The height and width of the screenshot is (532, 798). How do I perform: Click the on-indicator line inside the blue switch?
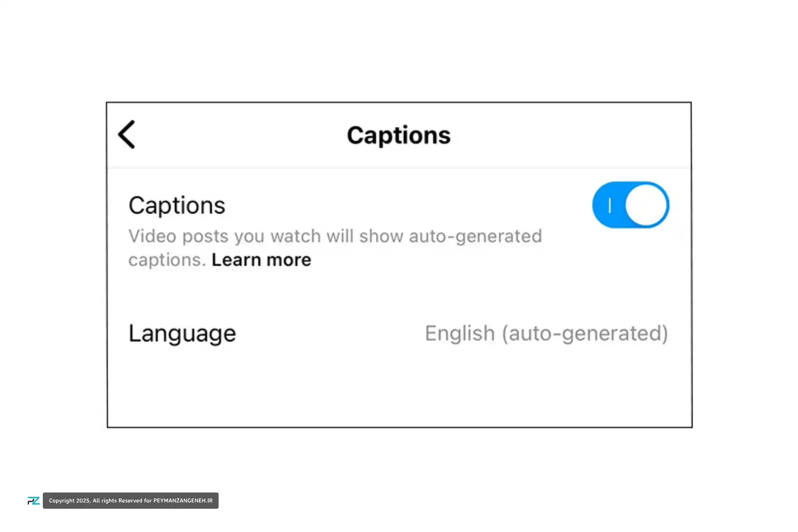[610, 205]
